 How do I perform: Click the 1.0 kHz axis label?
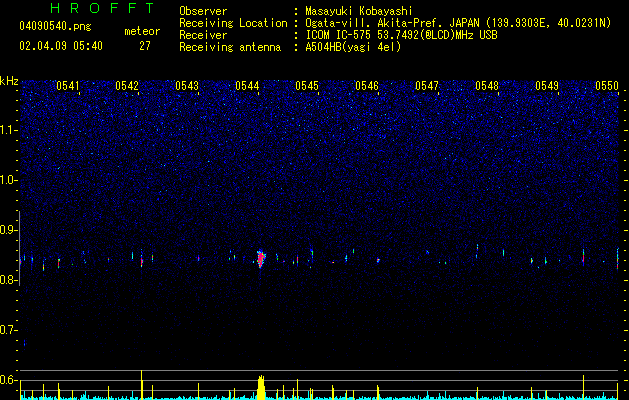tap(8, 180)
